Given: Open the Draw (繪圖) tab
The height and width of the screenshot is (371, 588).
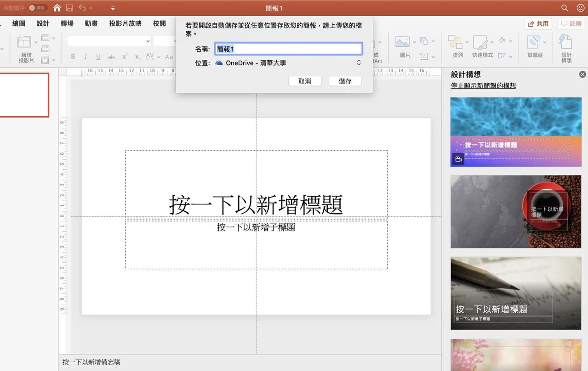Looking at the screenshot, I should click(x=19, y=23).
